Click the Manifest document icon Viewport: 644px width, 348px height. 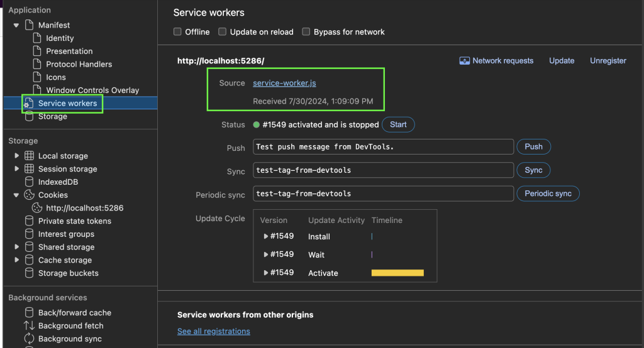(x=29, y=25)
